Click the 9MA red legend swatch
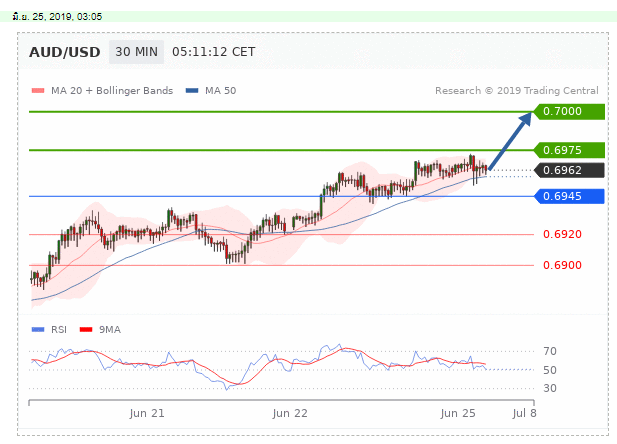This screenshot has height=444, width=617. coord(86,329)
